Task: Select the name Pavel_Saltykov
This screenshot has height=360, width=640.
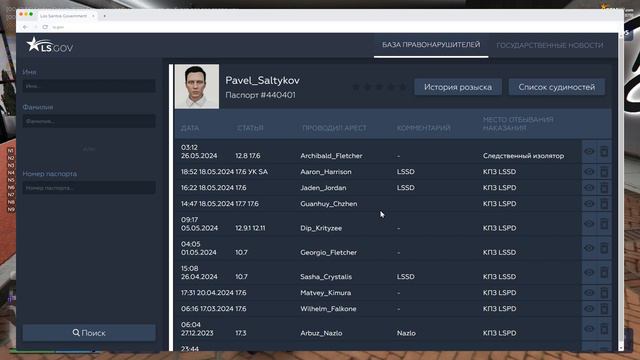Action: pos(262,80)
